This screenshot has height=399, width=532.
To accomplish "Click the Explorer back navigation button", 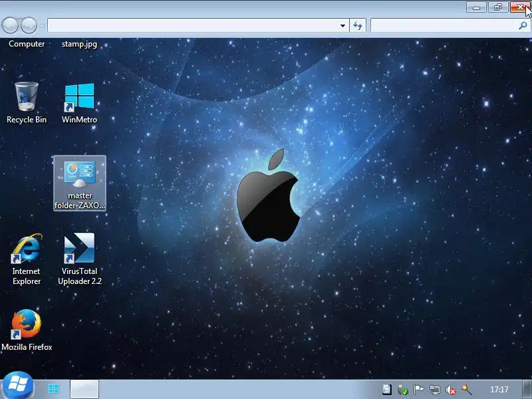I will coord(10,25).
